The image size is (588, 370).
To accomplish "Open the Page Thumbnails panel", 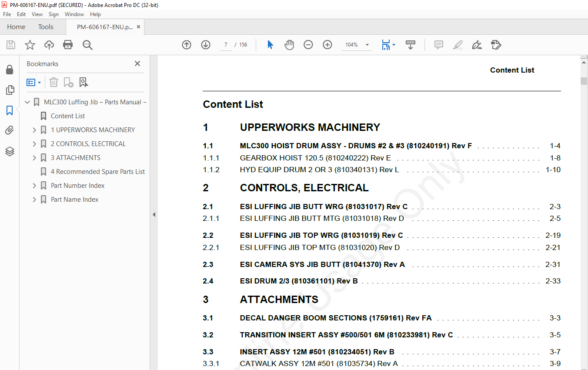I will point(10,90).
